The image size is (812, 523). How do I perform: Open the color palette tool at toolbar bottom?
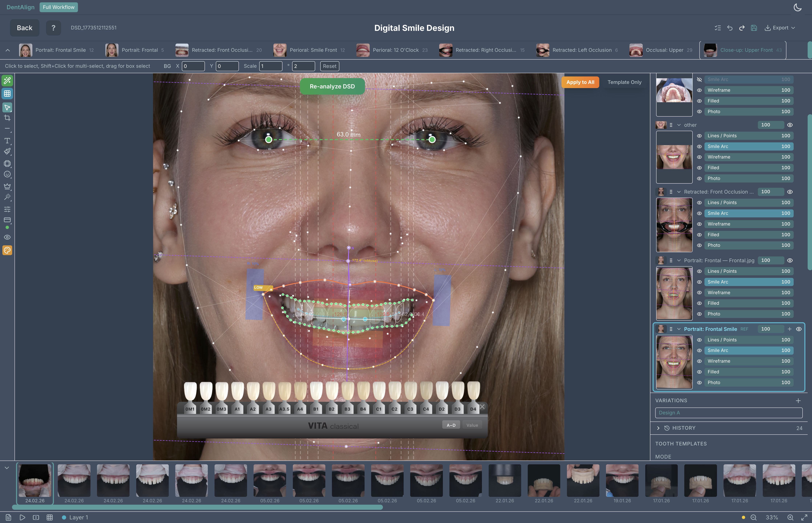click(x=7, y=250)
